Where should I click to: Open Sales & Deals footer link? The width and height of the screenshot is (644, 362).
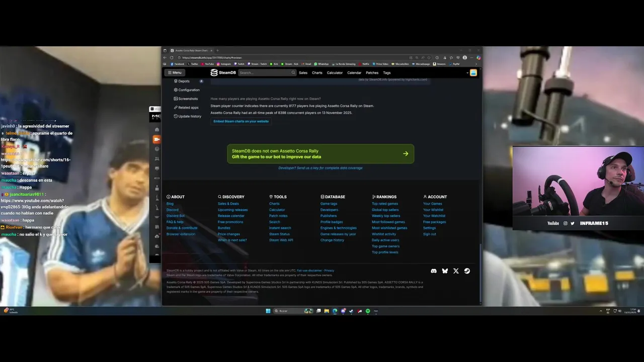coord(228,204)
